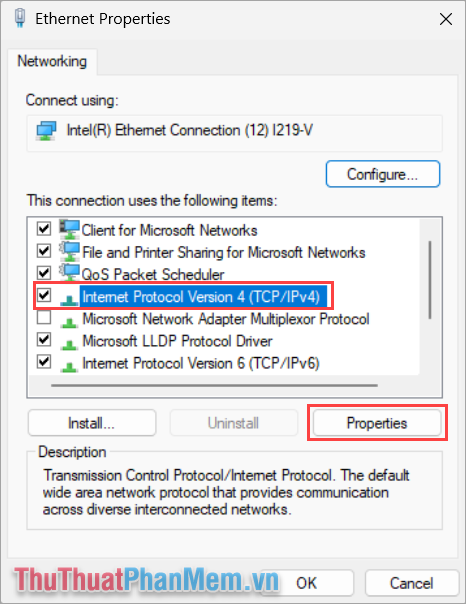Click the LLDP Protocol Driver icon
The height and width of the screenshot is (604, 466).
click(69, 344)
